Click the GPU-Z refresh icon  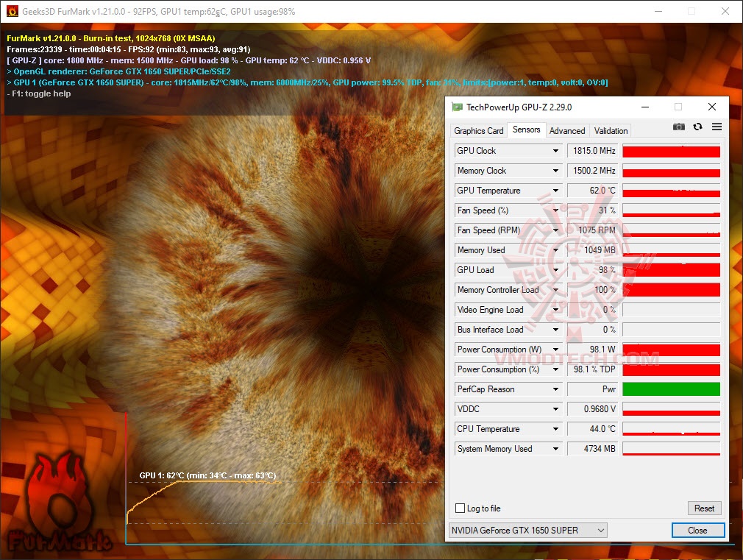coord(697,127)
